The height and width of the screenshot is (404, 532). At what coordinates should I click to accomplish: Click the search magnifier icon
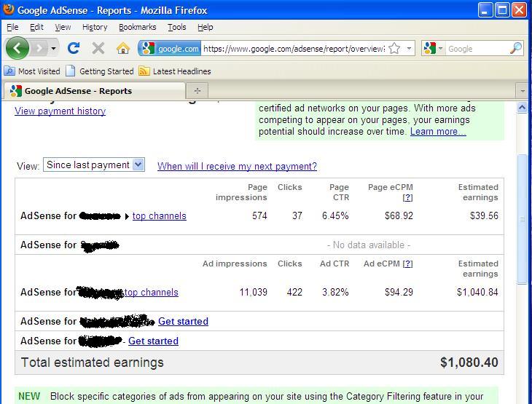pyautogui.click(x=515, y=49)
